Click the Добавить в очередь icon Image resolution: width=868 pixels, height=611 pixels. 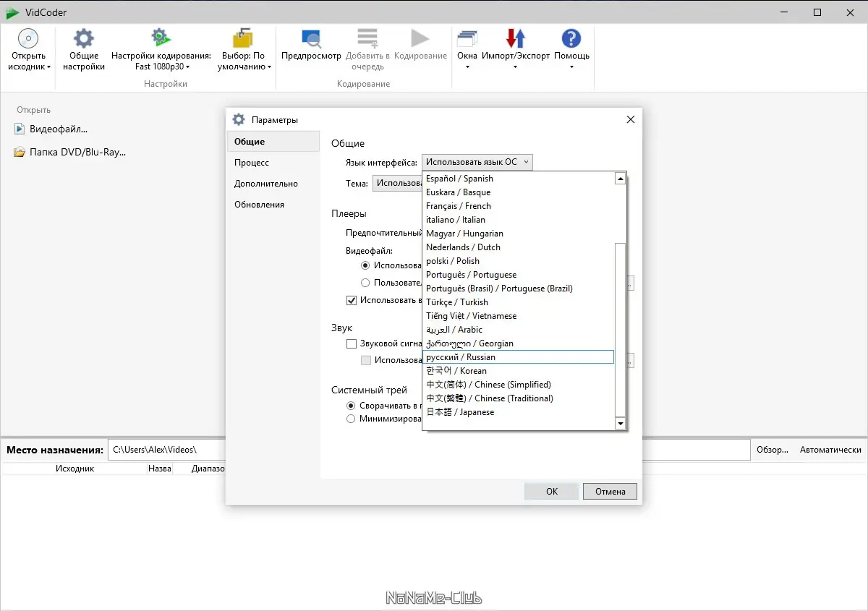click(x=367, y=38)
